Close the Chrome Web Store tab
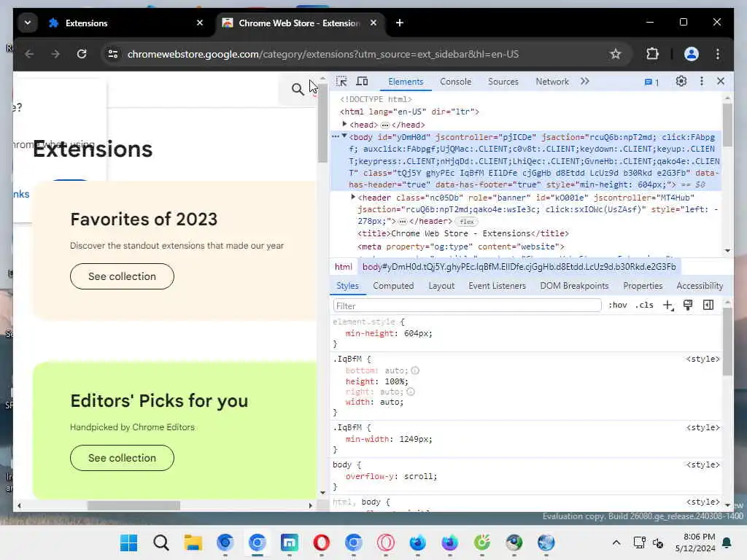747x560 pixels. click(x=373, y=23)
